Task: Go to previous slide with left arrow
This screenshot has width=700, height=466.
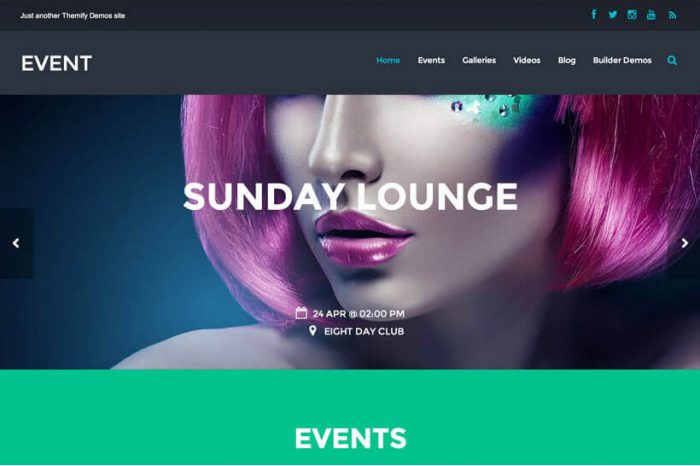Action: [x=16, y=243]
